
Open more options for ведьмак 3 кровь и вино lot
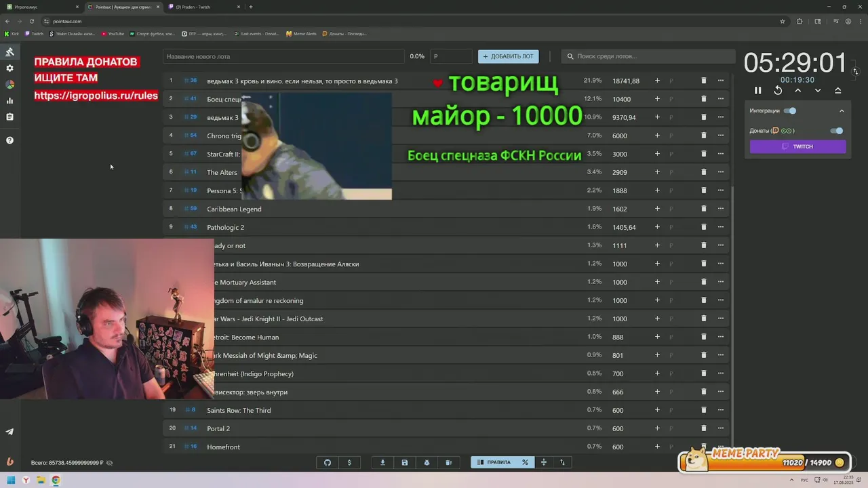coord(721,81)
